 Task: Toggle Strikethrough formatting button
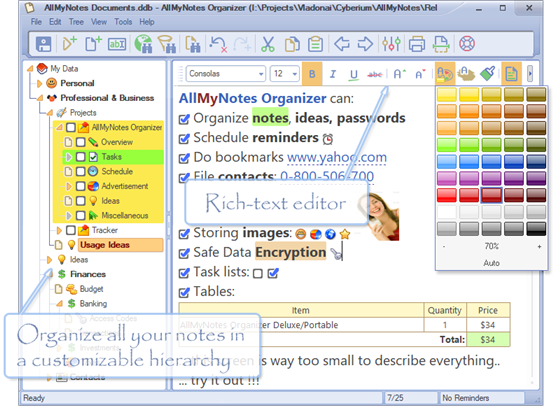[375, 74]
